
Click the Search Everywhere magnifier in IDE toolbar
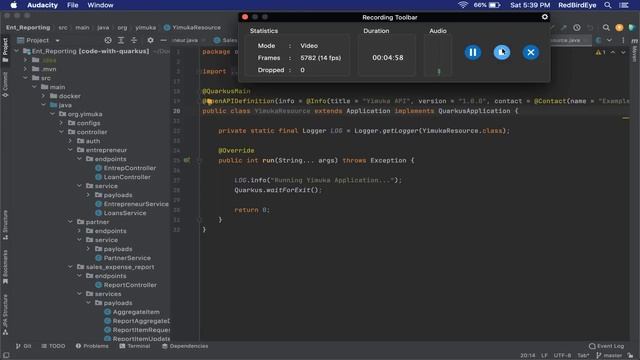[606, 27]
